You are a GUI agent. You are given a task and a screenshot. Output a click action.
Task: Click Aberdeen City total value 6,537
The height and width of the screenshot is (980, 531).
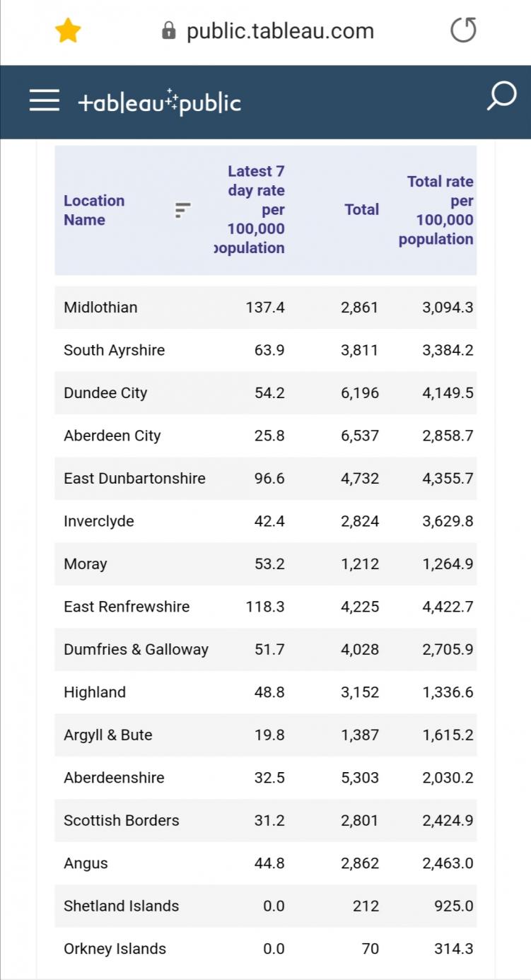(x=359, y=436)
